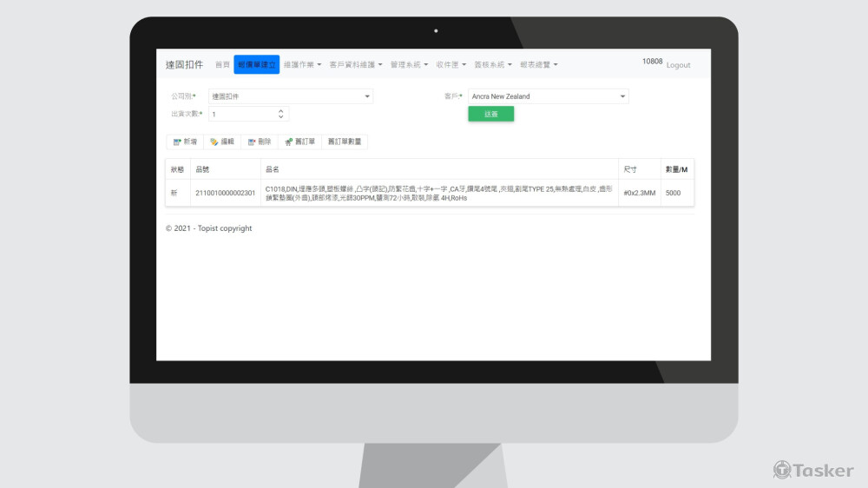The image size is (868, 488).
Task: Open the 客戶 Ancra New Zealand dropdown
Action: pyautogui.click(x=548, y=96)
